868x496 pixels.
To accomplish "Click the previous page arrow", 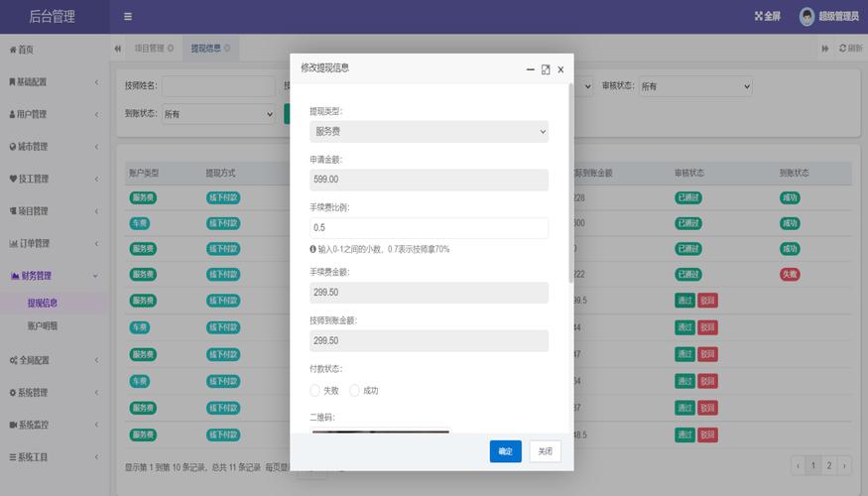I will click(x=798, y=465).
